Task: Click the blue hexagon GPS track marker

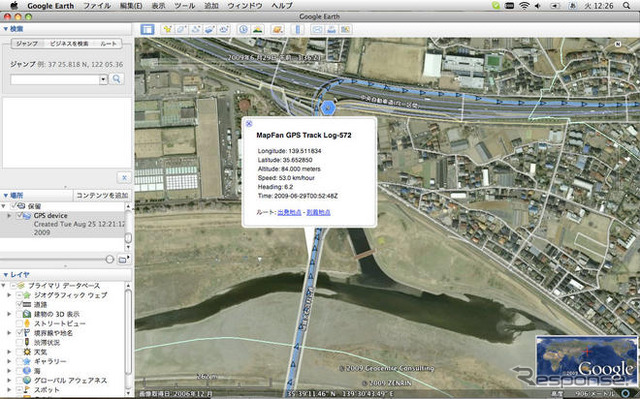Action: pyautogui.click(x=327, y=108)
